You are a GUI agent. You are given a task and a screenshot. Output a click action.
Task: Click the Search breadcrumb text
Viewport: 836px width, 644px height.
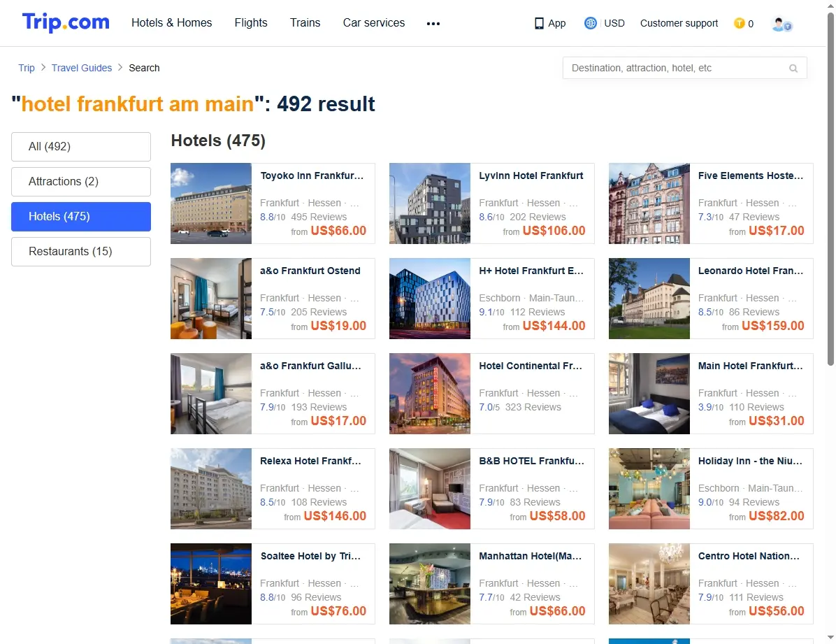coord(144,68)
